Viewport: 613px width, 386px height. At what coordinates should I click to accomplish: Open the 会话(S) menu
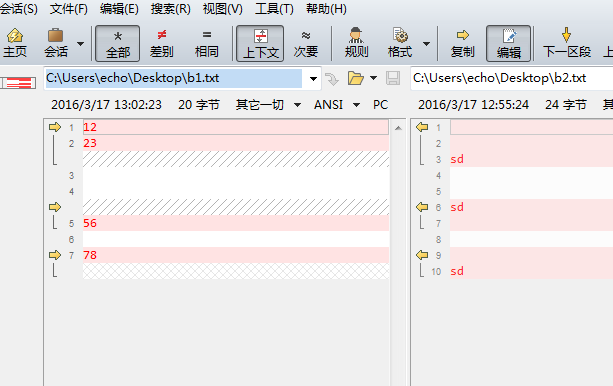tap(18, 9)
